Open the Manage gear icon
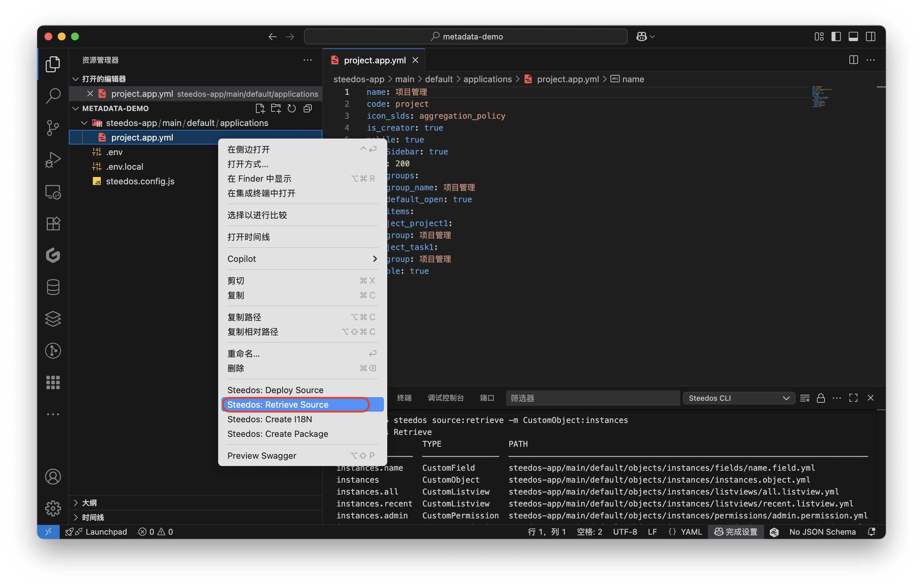This screenshot has height=588, width=923. click(x=53, y=509)
